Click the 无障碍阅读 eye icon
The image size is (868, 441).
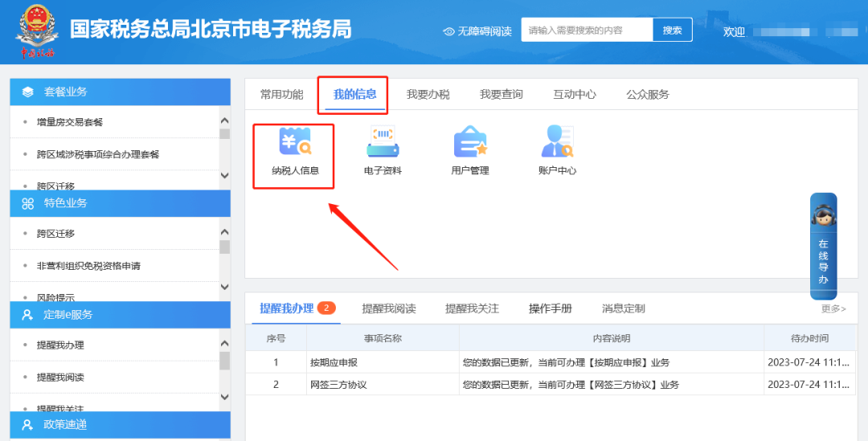pos(449,31)
